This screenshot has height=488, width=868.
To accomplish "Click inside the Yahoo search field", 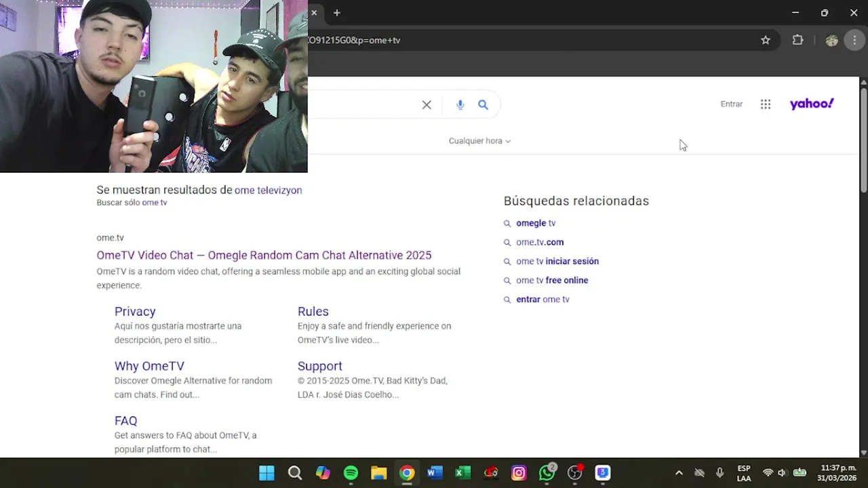I will coord(363,104).
